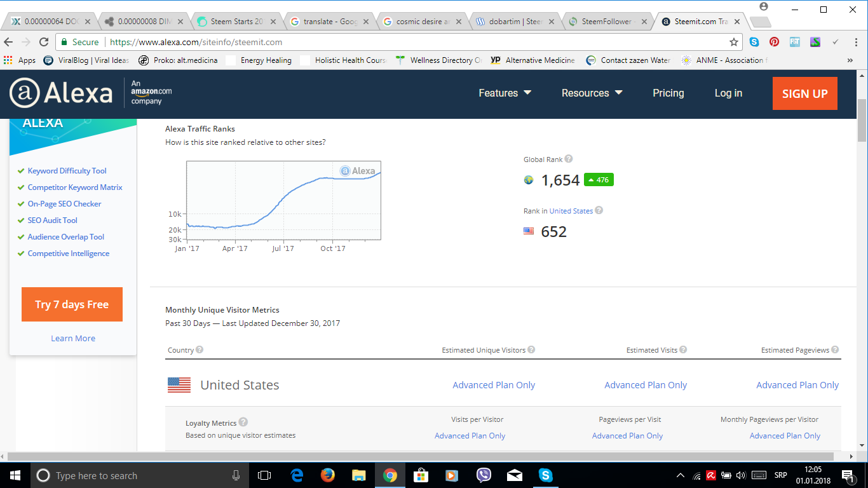This screenshot has height=488, width=868.
Task: Click Advanced Plan Only under Estimated Unique Visitors
Action: click(494, 385)
